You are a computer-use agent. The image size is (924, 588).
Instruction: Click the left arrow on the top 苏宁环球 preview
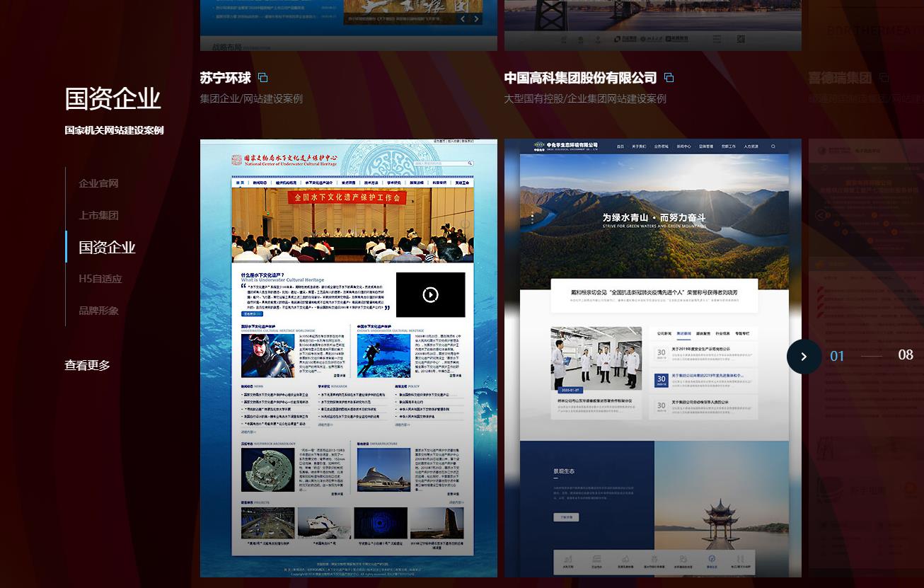click(x=463, y=19)
